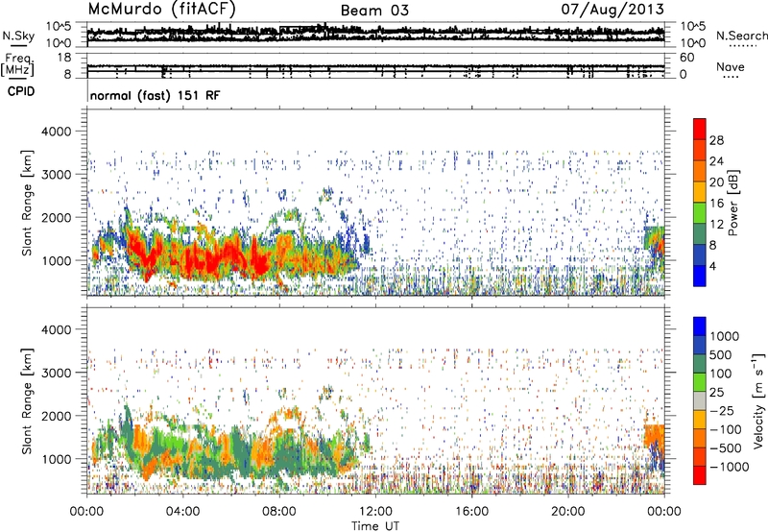768x532 pixels.
Task: Click the N.Search legend label
Action: click(741, 36)
